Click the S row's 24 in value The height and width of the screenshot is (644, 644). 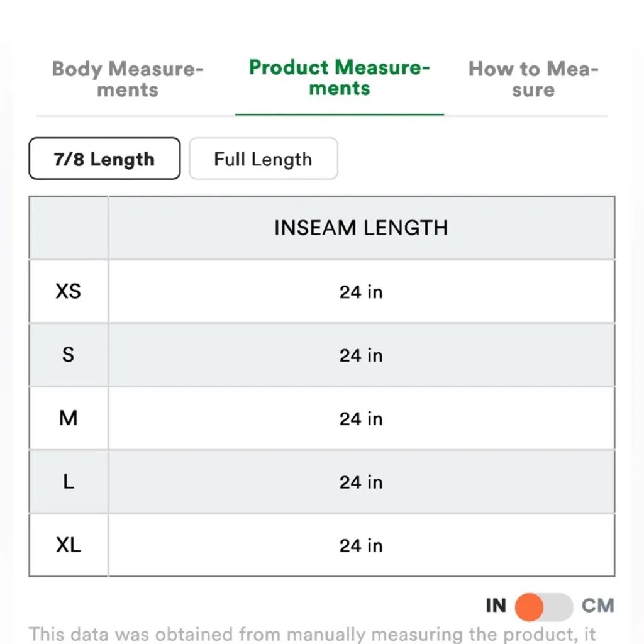tap(361, 355)
